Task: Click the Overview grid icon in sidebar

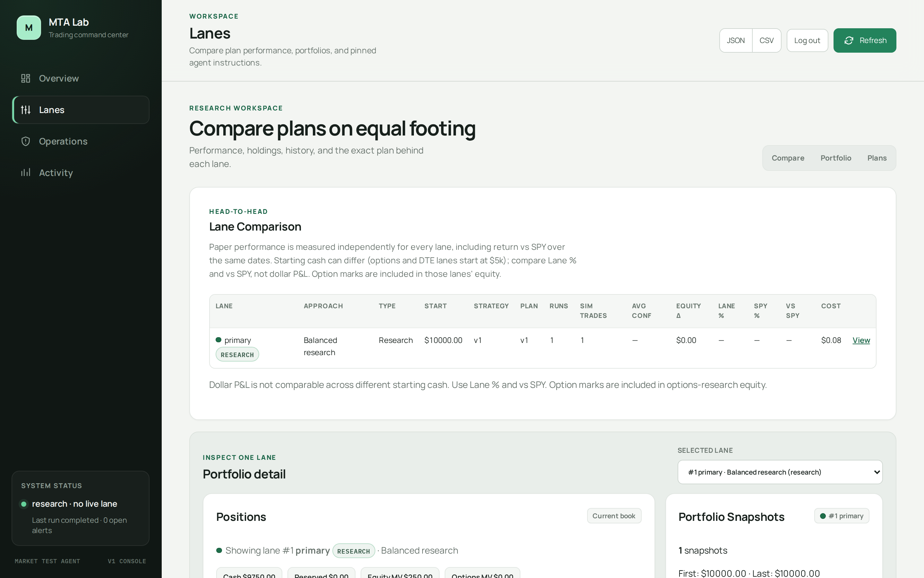Action: (26, 78)
